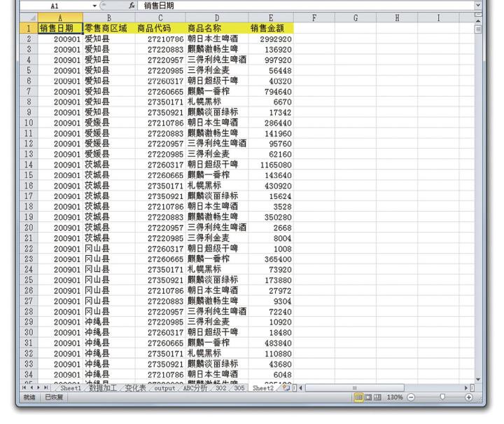504x424 pixels.
Task: Switch to the ABC分析 sheet tab
Action: [195, 388]
